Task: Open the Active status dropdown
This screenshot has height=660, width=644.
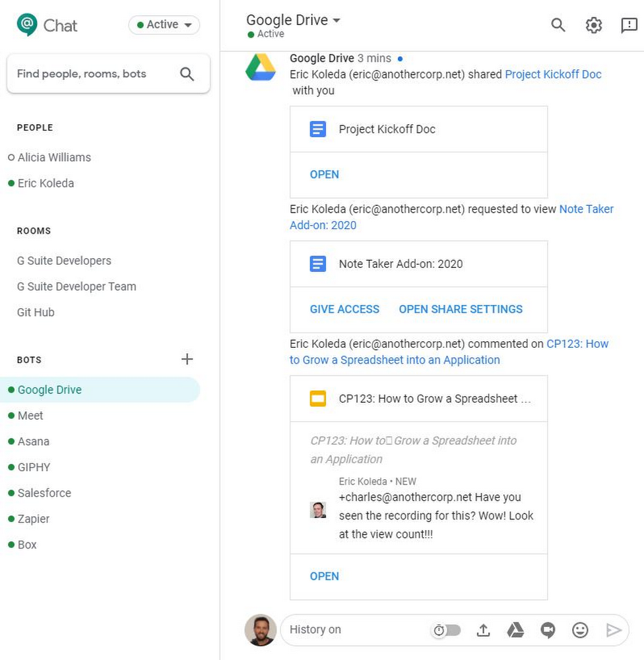Action: click(164, 25)
